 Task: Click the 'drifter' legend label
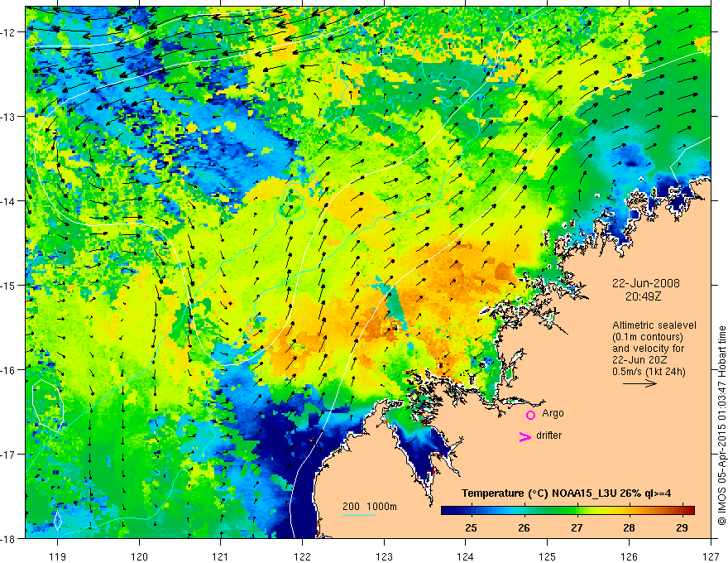[548, 435]
